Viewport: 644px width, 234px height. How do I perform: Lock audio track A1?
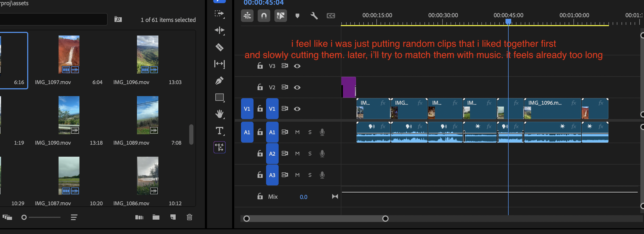coord(260,132)
